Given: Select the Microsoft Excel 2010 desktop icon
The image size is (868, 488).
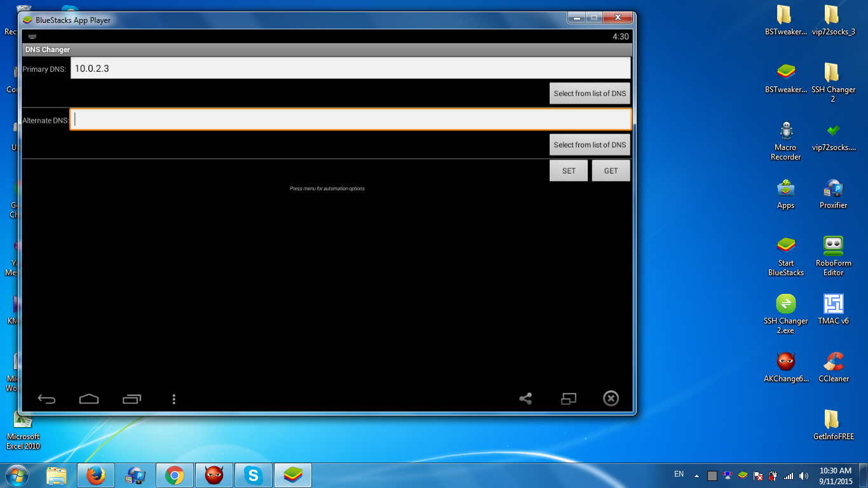Looking at the screenshot, I should (23, 430).
